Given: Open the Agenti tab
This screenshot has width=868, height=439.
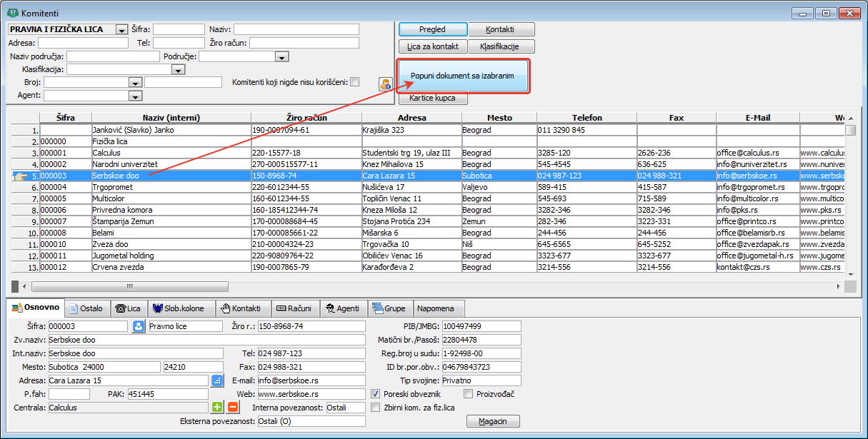Looking at the screenshot, I should coord(344,309).
